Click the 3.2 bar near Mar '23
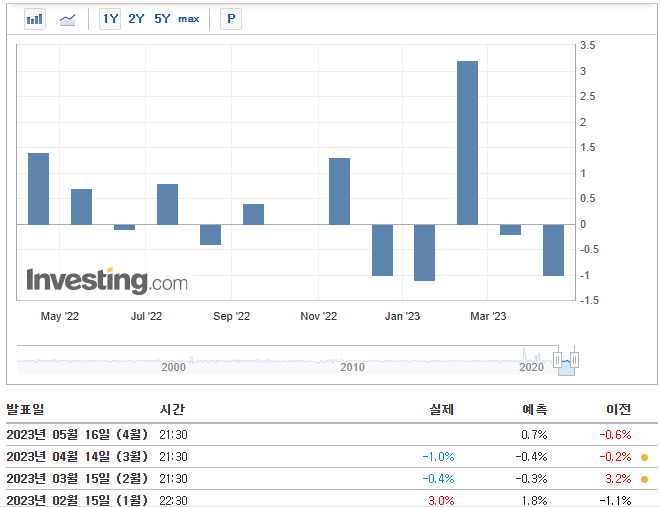This screenshot has width=660, height=507. [x=467, y=143]
